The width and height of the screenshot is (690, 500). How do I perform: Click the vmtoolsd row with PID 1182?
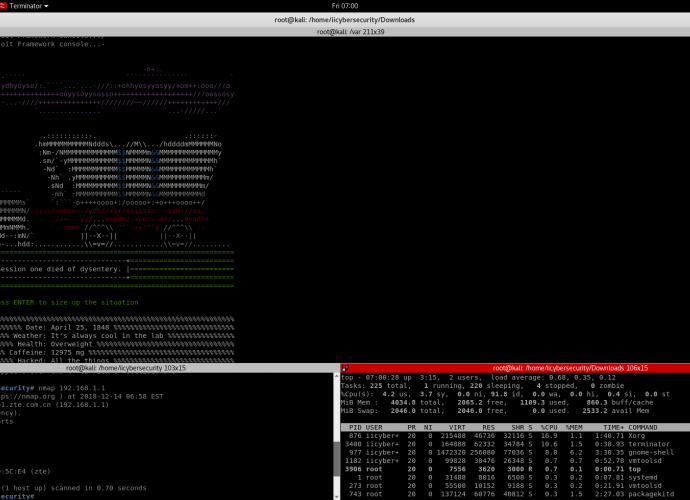tap(515, 461)
